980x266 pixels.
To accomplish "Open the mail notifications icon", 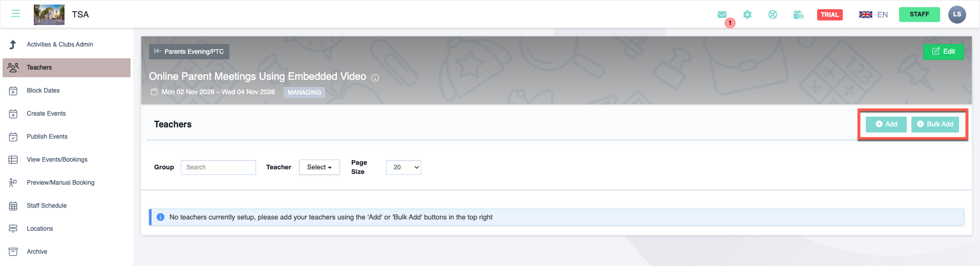I will 722,15.
